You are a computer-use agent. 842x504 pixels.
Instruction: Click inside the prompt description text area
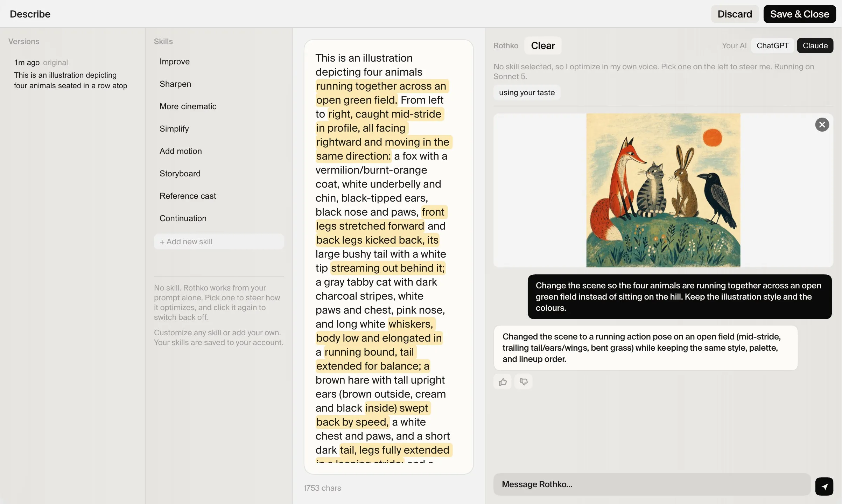coord(388,257)
